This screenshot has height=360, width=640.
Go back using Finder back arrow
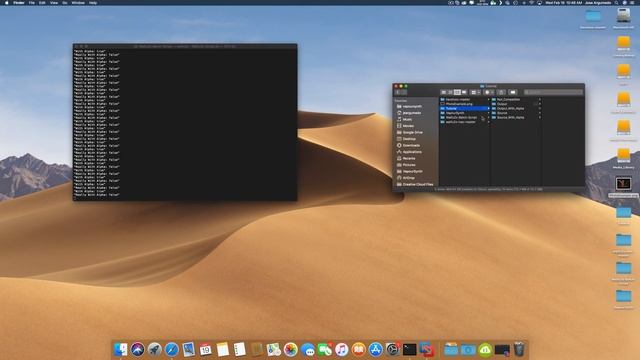point(398,92)
